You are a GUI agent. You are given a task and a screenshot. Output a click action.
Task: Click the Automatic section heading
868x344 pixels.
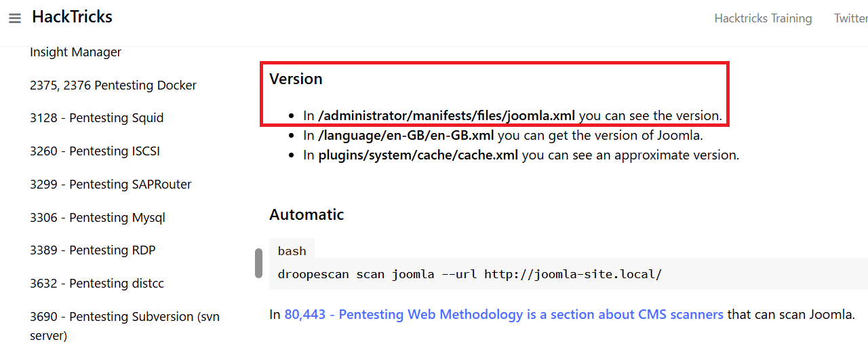(x=307, y=215)
